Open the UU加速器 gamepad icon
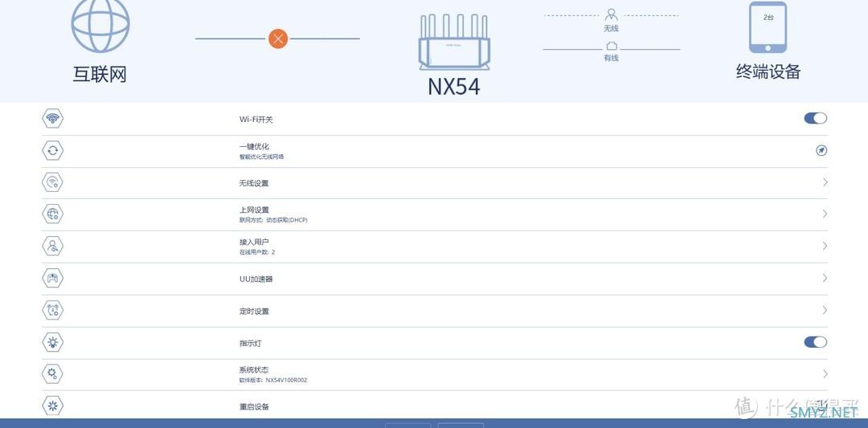Viewport: 868px width, 428px height. pos(52,279)
